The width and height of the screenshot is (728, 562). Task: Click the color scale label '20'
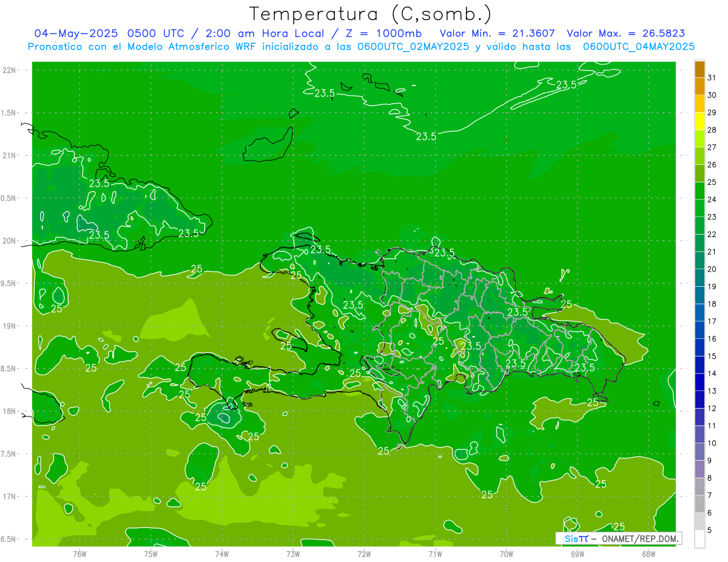pos(712,269)
